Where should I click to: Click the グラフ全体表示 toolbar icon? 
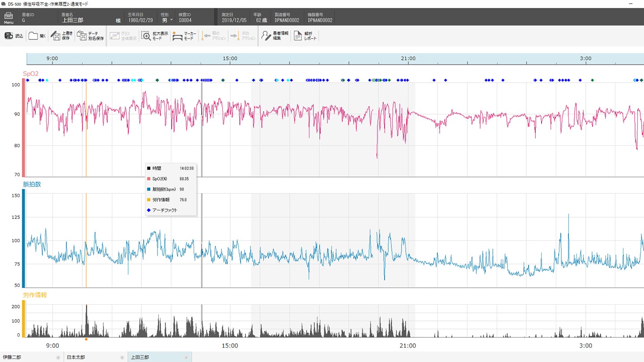pos(114,36)
